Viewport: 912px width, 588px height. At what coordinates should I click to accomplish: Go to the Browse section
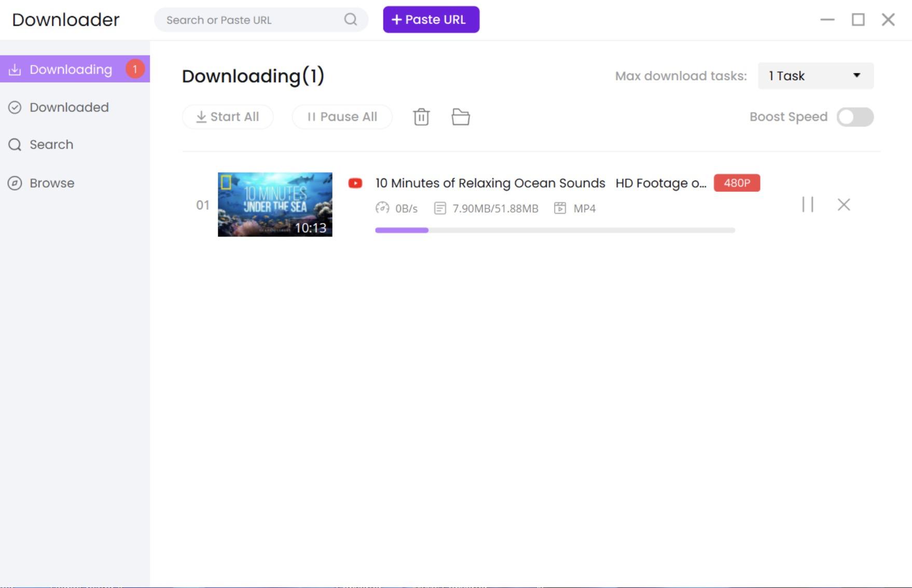click(x=52, y=183)
